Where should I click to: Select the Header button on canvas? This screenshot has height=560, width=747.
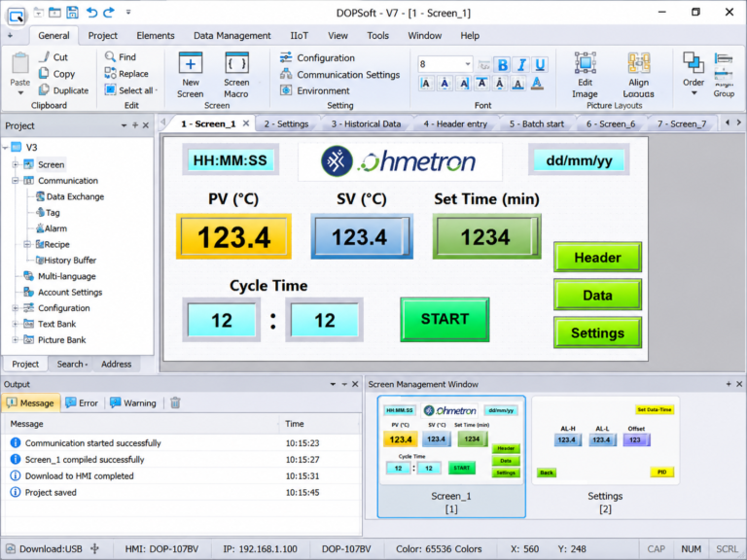(597, 257)
